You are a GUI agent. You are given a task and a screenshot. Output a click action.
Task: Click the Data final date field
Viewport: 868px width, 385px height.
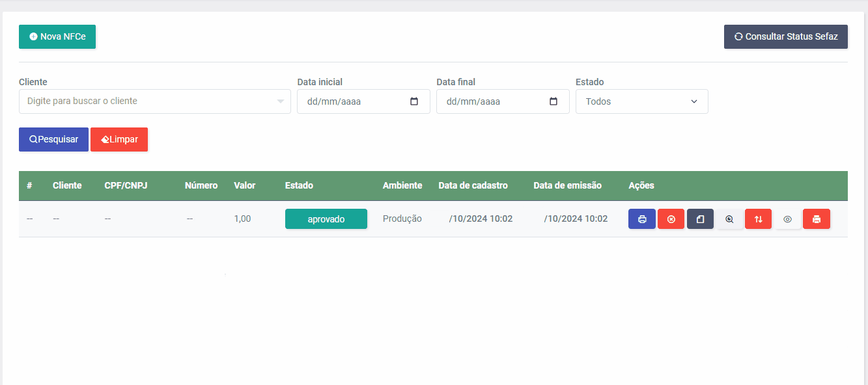click(503, 101)
